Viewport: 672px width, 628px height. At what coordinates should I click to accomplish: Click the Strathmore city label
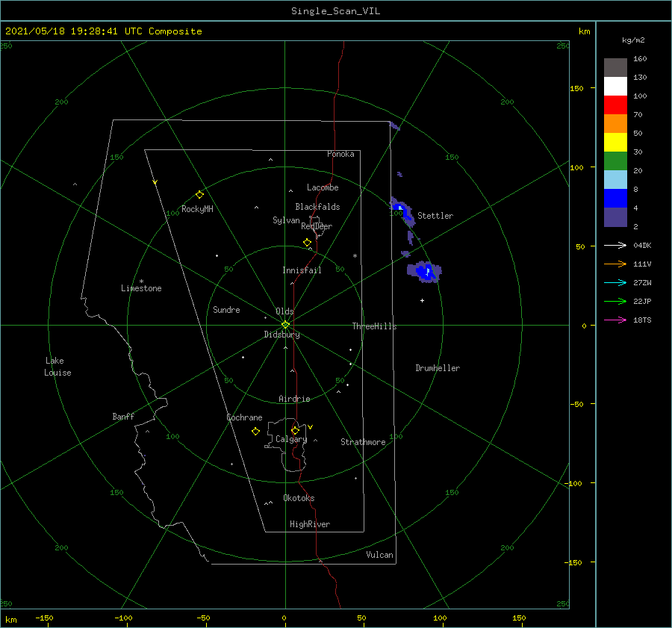pos(363,442)
